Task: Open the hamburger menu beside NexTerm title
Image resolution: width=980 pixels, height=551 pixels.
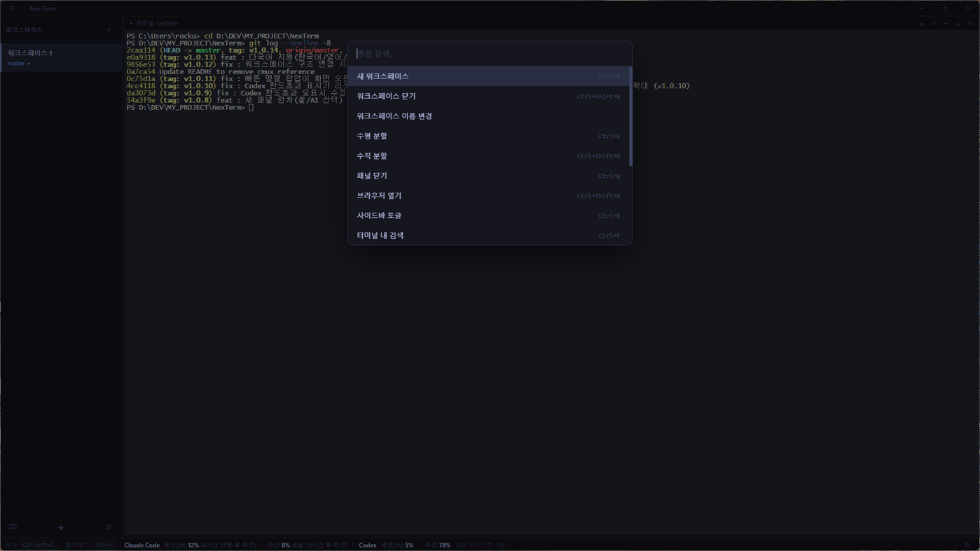Action: (11, 8)
